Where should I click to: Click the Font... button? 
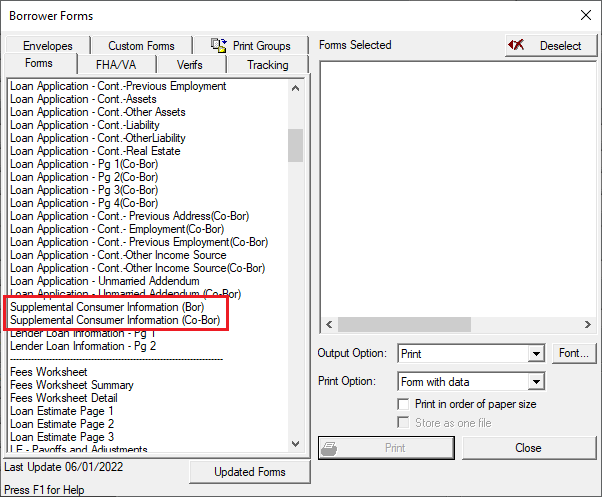click(x=574, y=353)
